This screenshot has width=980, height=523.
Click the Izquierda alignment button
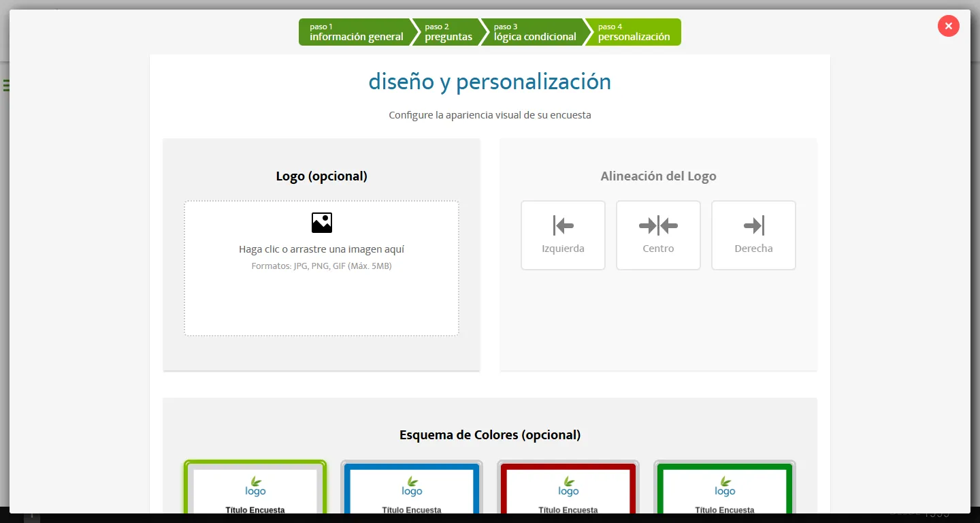pyautogui.click(x=563, y=235)
